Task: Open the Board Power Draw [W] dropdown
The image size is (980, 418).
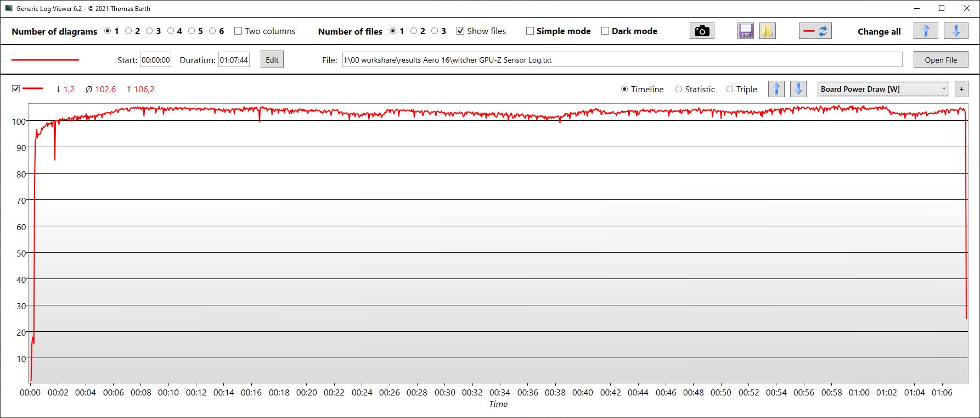Action: point(883,89)
